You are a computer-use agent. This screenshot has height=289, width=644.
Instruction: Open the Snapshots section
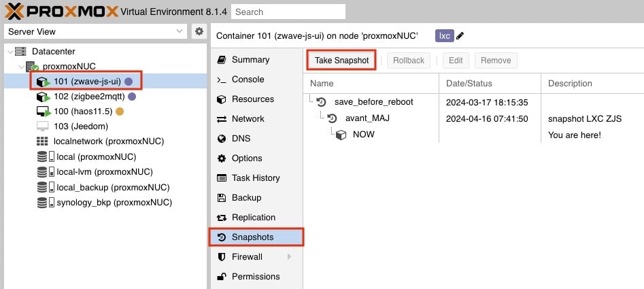(252, 237)
